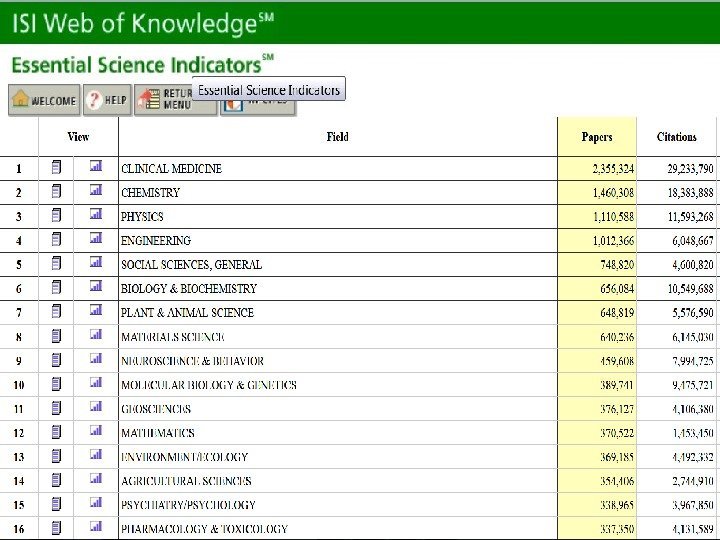This screenshot has width=720, height=540.
Task: Click citations value 29,233,790
Action: (x=690, y=169)
